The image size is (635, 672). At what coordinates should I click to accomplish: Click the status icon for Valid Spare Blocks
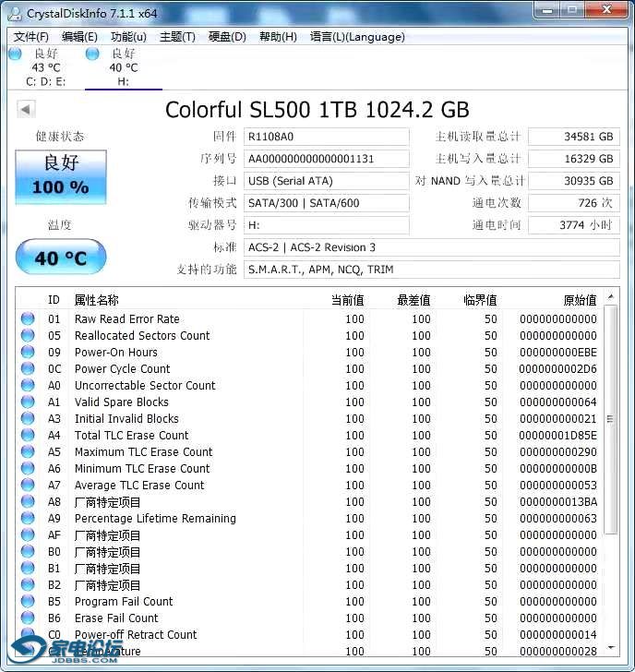[x=28, y=402]
